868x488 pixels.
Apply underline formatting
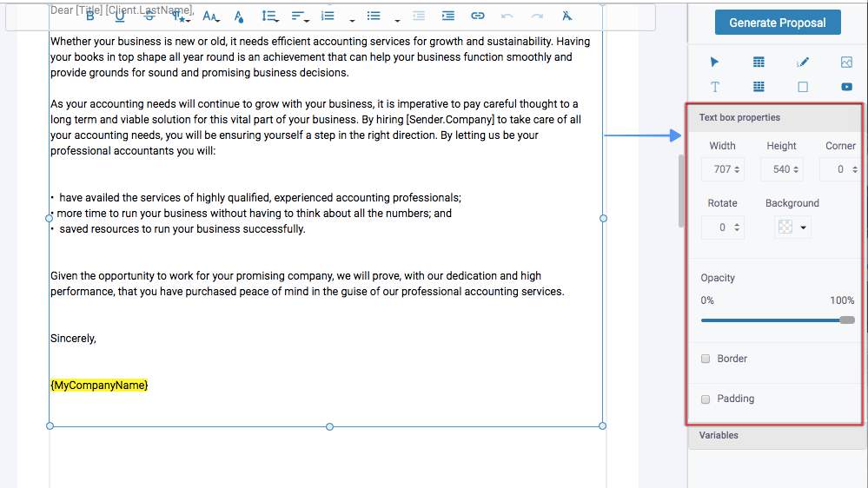(x=120, y=16)
